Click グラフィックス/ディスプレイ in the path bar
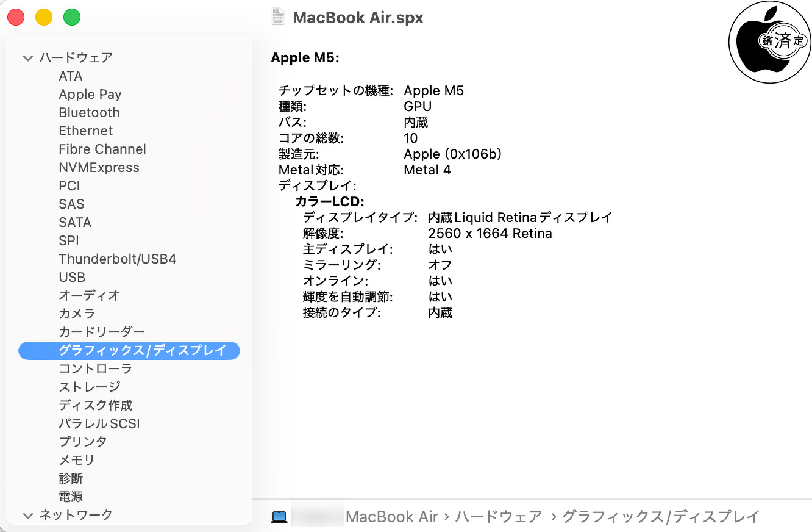Screen dimensions: 812x532 point(660,517)
